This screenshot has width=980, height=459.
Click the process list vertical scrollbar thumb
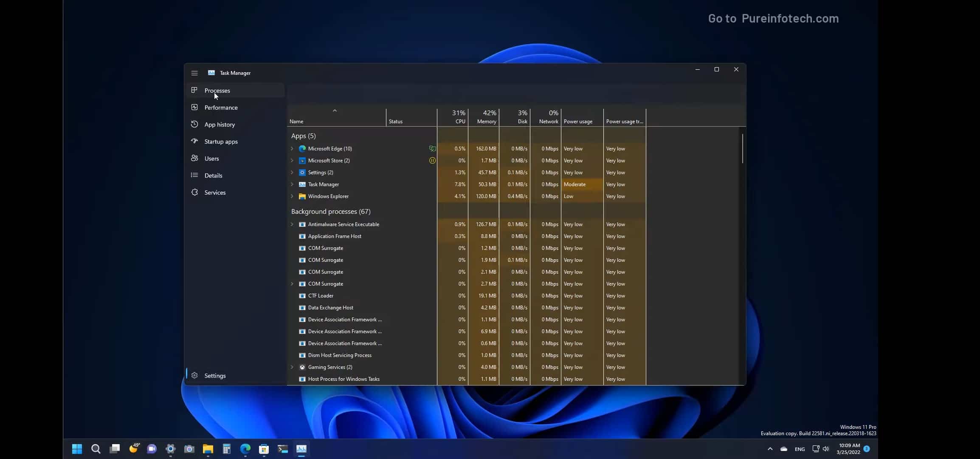tap(743, 148)
